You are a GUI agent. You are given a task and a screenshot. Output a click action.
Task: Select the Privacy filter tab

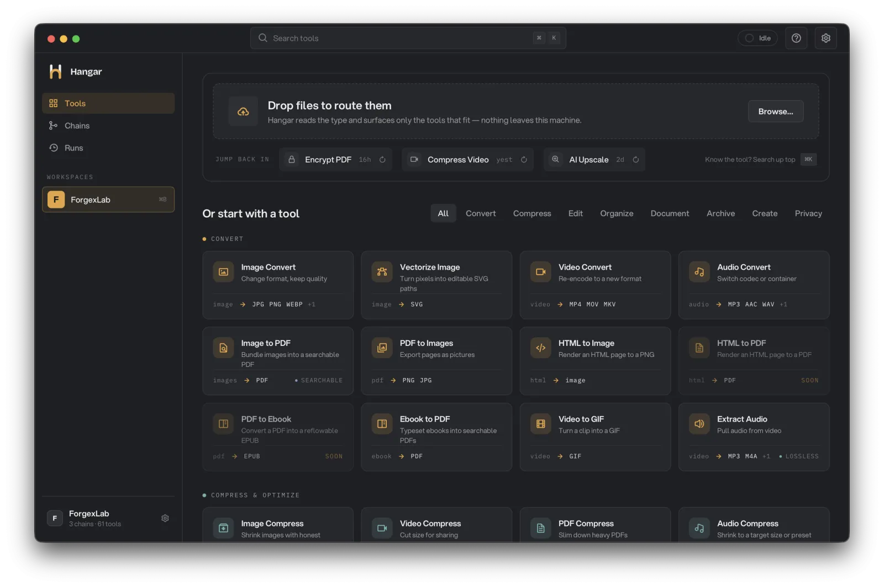click(808, 213)
